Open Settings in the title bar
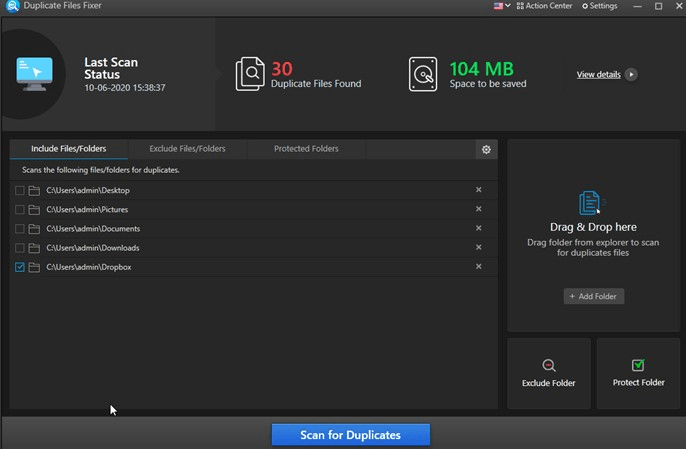This screenshot has height=449, width=686. [599, 6]
